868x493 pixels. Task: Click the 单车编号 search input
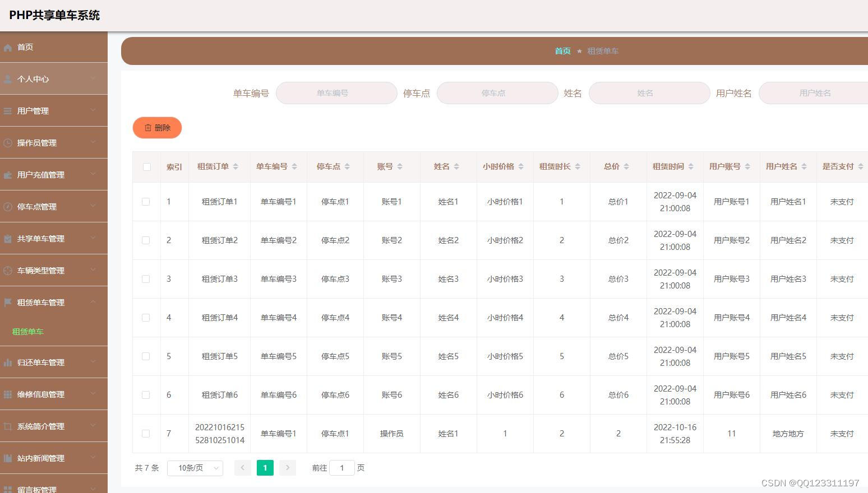(336, 93)
